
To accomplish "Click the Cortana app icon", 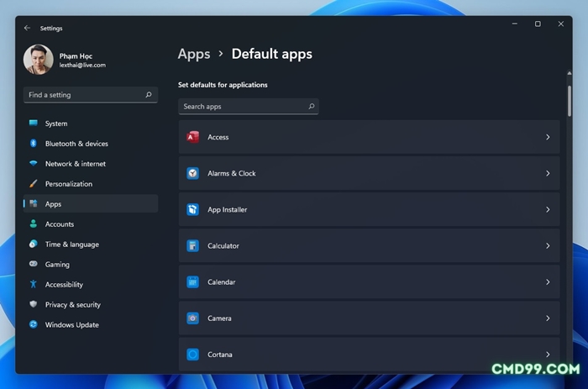I will [x=192, y=355].
